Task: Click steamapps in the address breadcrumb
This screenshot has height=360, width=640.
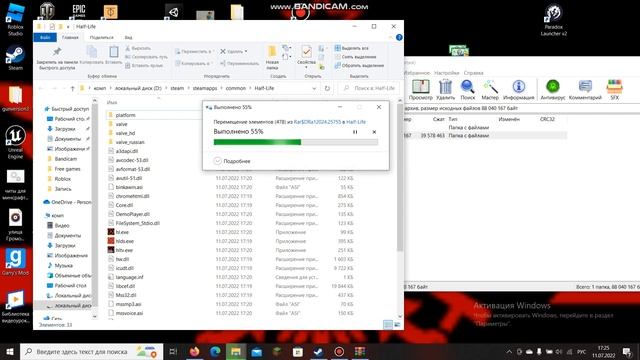Action: pyautogui.click(x=205, y=88)
